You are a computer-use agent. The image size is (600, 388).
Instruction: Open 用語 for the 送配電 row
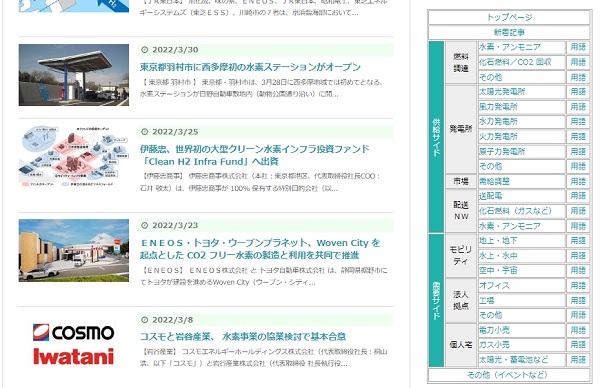(578, 196)
